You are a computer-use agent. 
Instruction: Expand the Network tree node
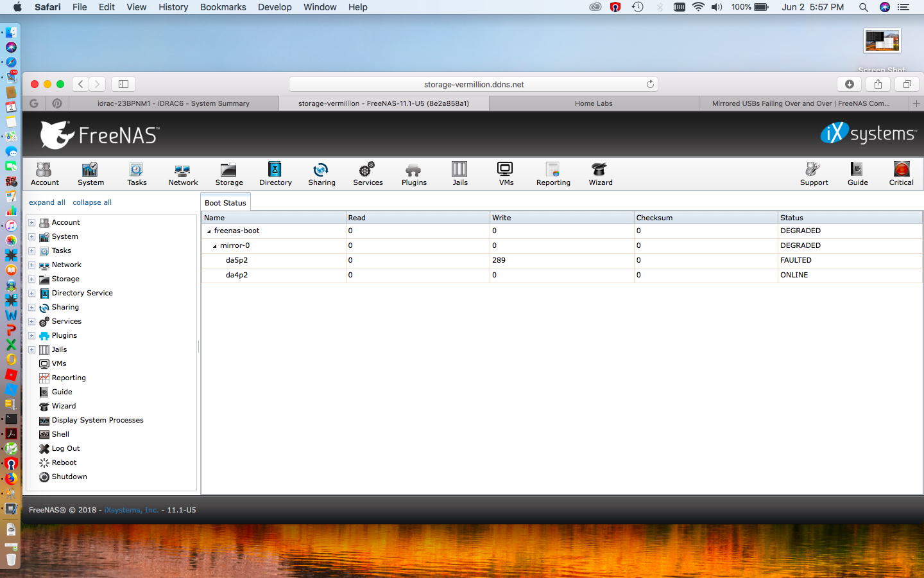[31, 265]
